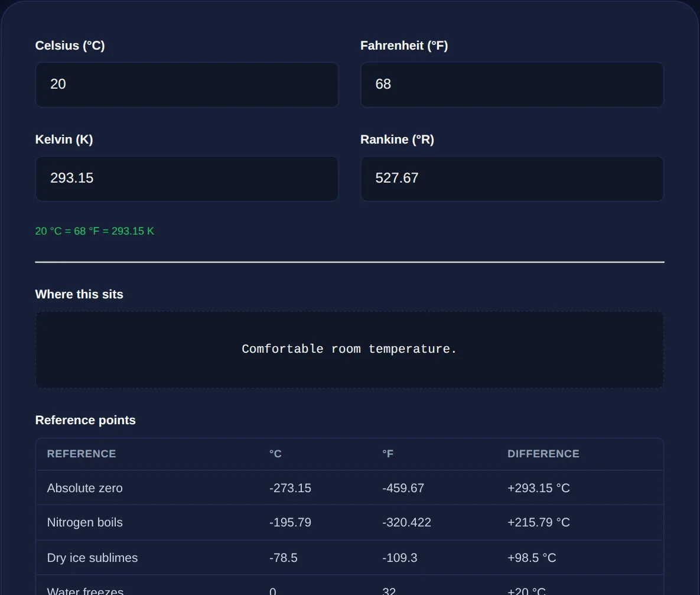The width and height of the screenshot is (700, 595).
Task: Select the Absolute zero row name
Action: (x=85, y=488)
